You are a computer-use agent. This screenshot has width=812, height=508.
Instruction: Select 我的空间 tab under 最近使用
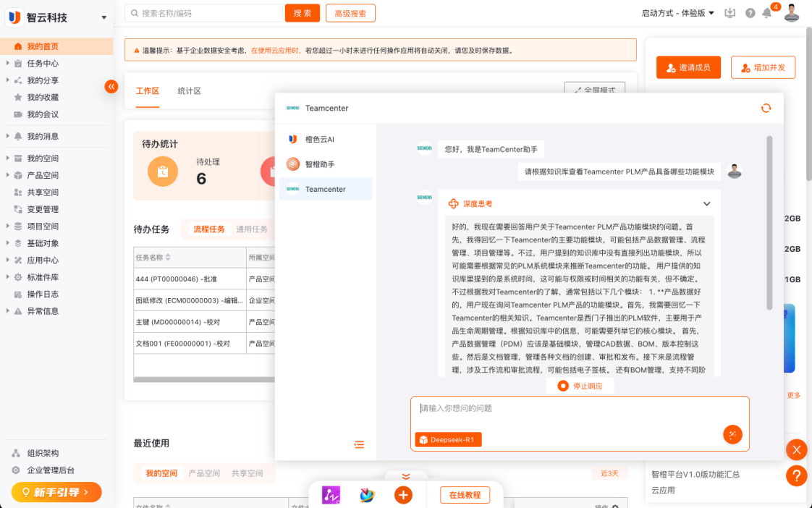tap(161, 473)
